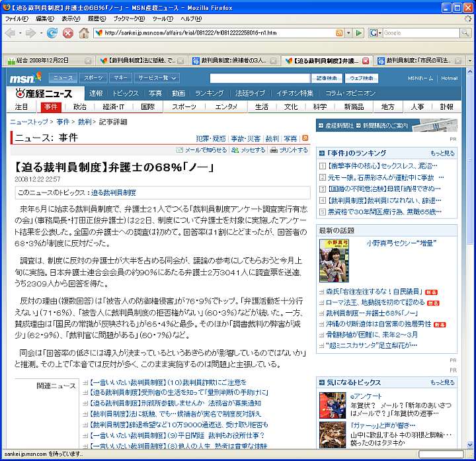This screenshot has width=476, height=461.
Task: Click the stop loading button
Action: (x=67, y=32)
